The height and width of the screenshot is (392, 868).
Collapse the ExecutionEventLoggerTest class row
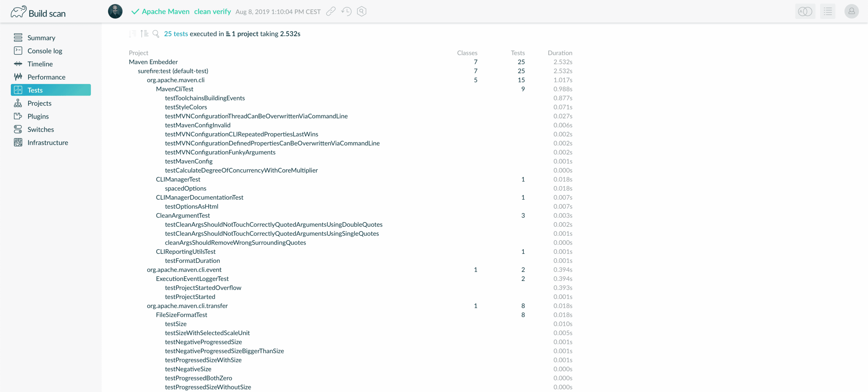192,279
